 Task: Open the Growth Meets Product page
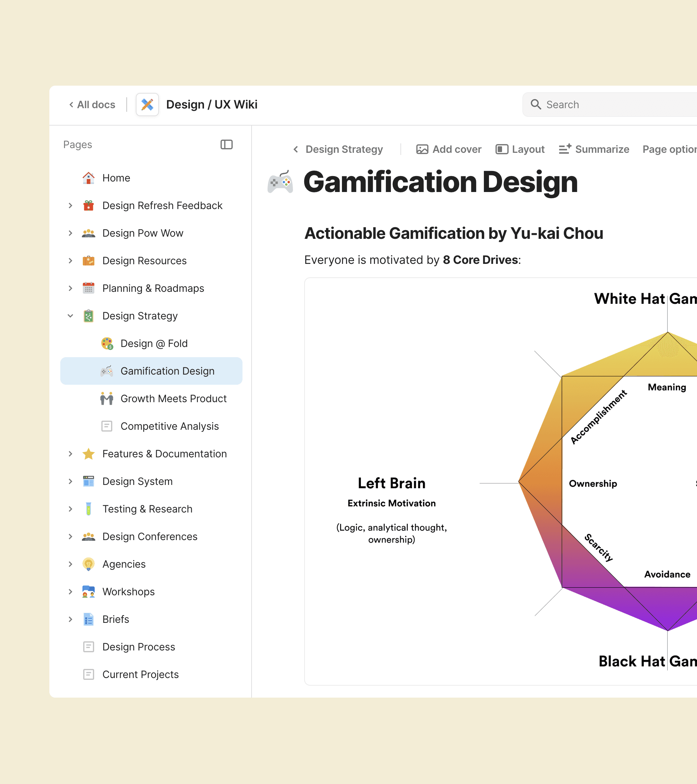click(174, 399)
